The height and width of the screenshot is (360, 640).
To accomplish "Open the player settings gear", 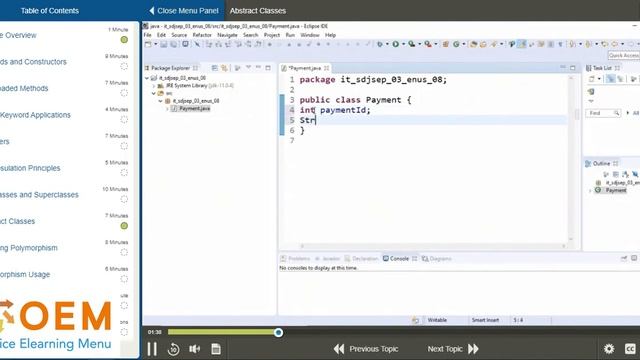I will point(609,349).
